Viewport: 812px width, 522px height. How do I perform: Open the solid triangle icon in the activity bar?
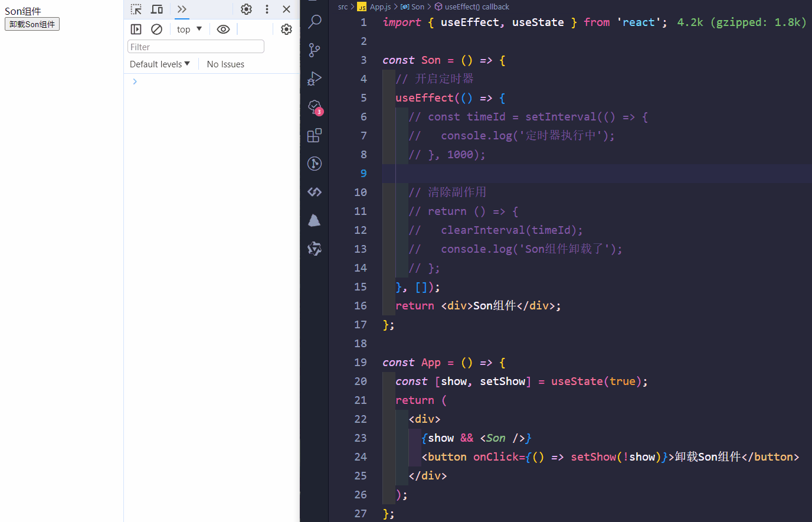[315, 220]
